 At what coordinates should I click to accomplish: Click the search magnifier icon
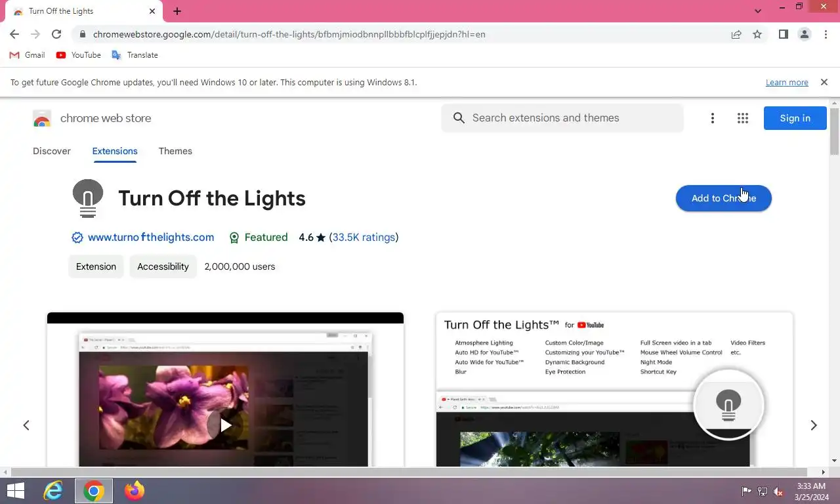coord(459,118)
